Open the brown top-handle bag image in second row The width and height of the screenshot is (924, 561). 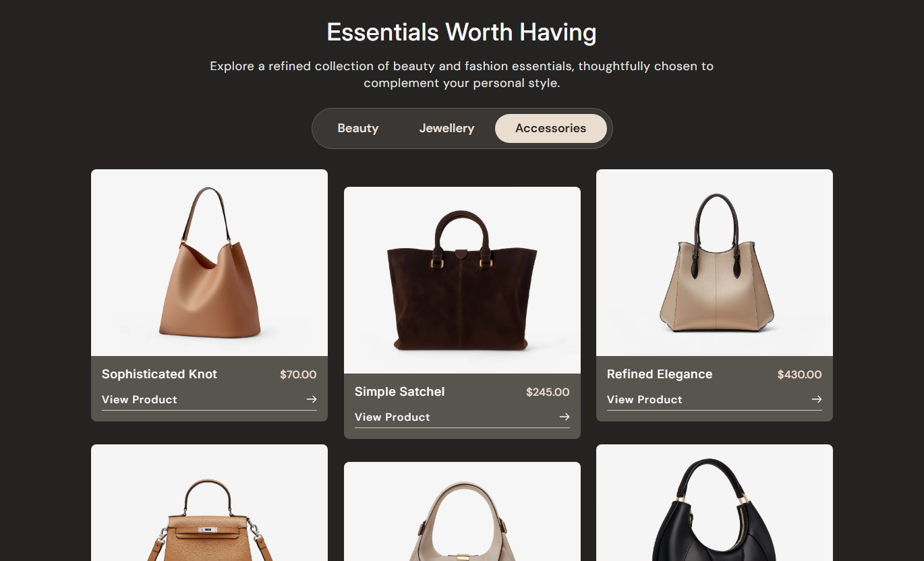click(209, 502)
